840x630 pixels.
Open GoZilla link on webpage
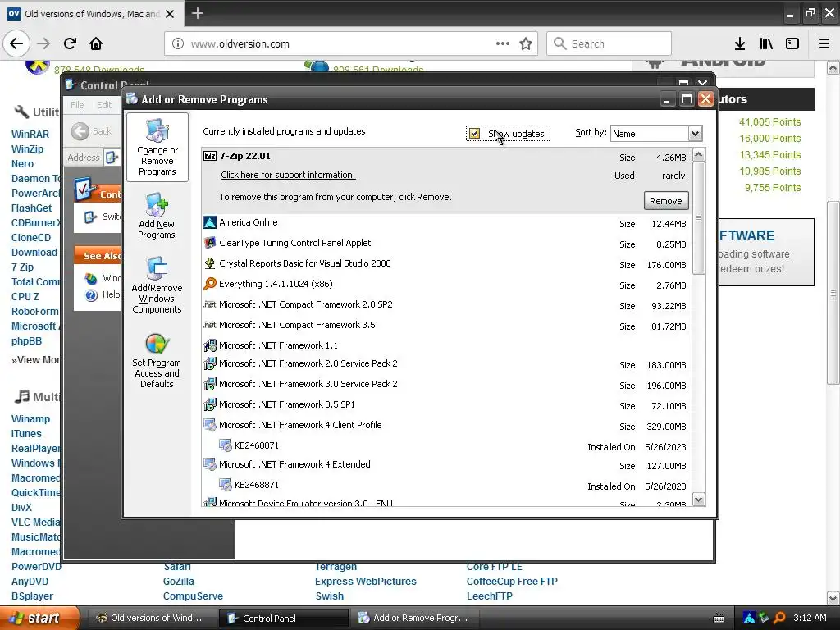tap(178, 582)
